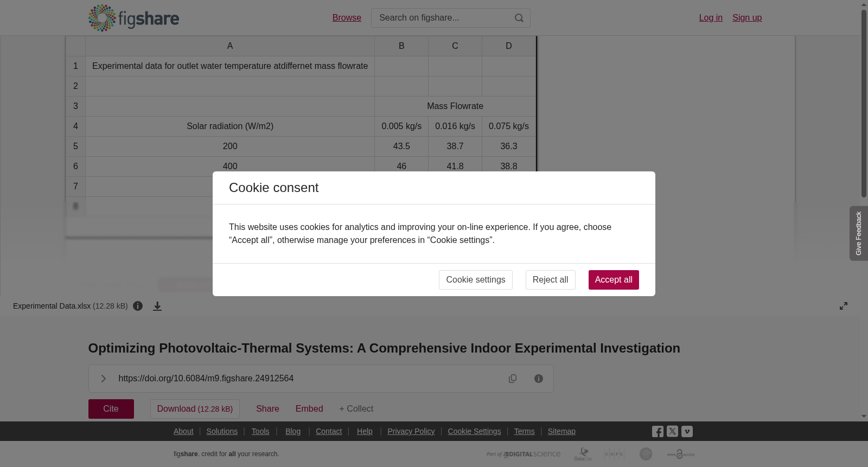The image size is (868, 467).
Task: Click the scrollbar down arrow
Action: (x=864, y=417)
